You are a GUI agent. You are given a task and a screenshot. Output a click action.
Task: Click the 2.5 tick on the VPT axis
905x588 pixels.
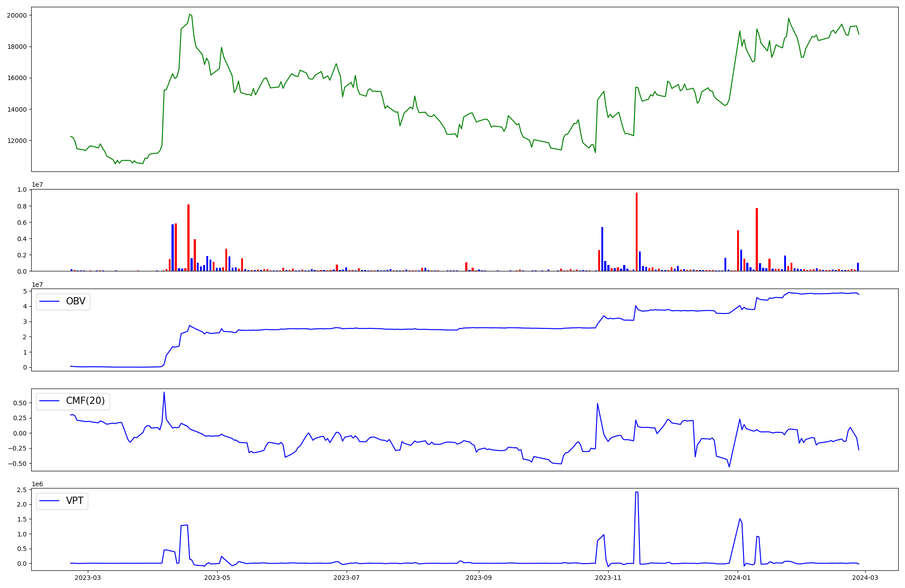coord(21,490)
